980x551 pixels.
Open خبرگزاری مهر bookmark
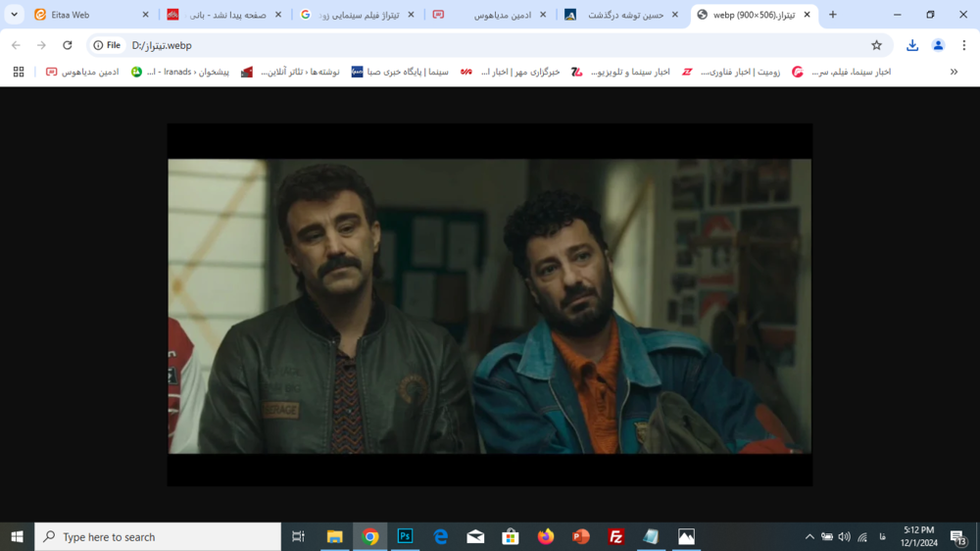pos(510,72)
